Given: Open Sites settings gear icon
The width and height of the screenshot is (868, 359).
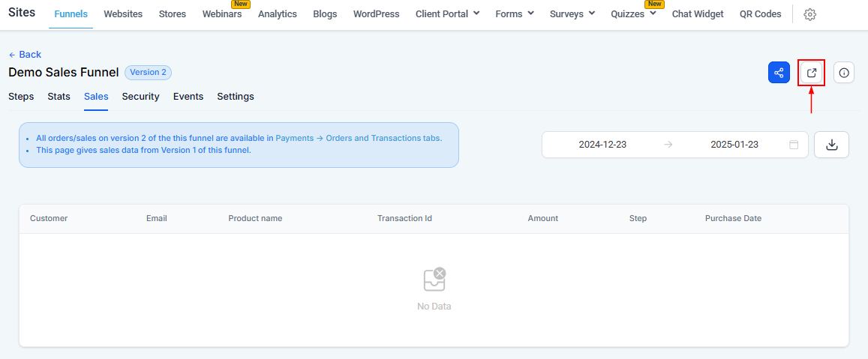Looking at the screenshot, I should tap(810, 14).
